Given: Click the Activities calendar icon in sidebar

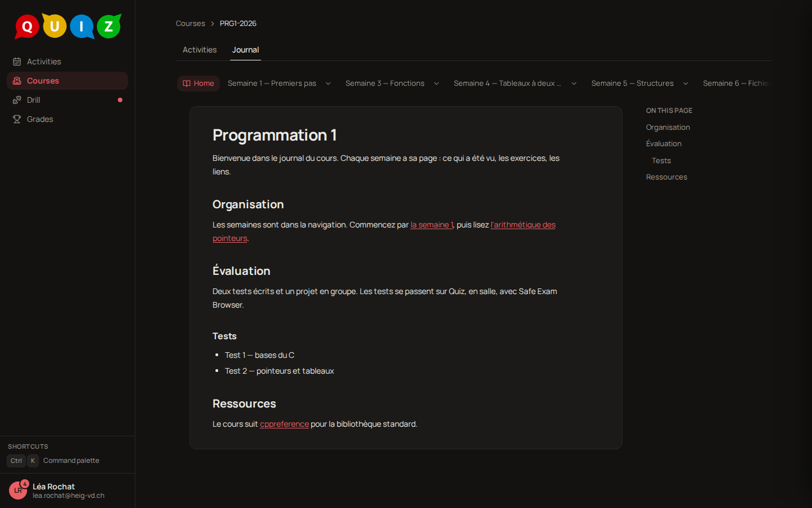Looking at the screenshot, I should click(x=17, y=62).
